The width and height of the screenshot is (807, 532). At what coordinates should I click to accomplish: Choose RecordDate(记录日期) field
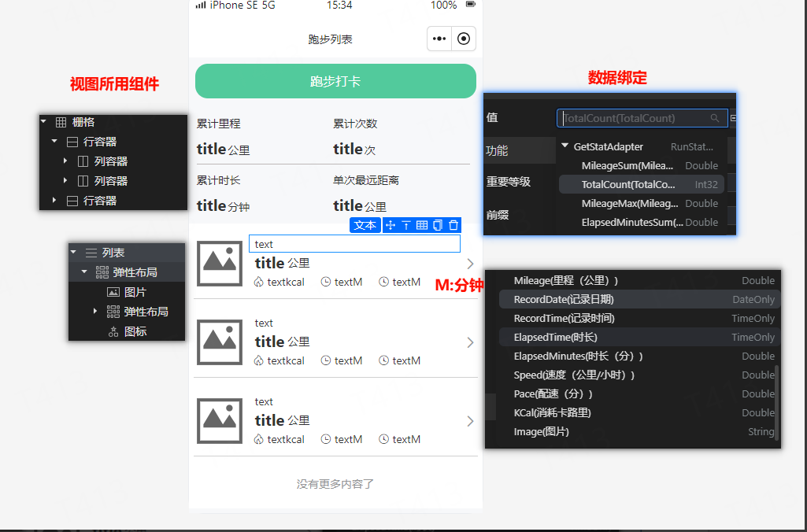point(640,299)
